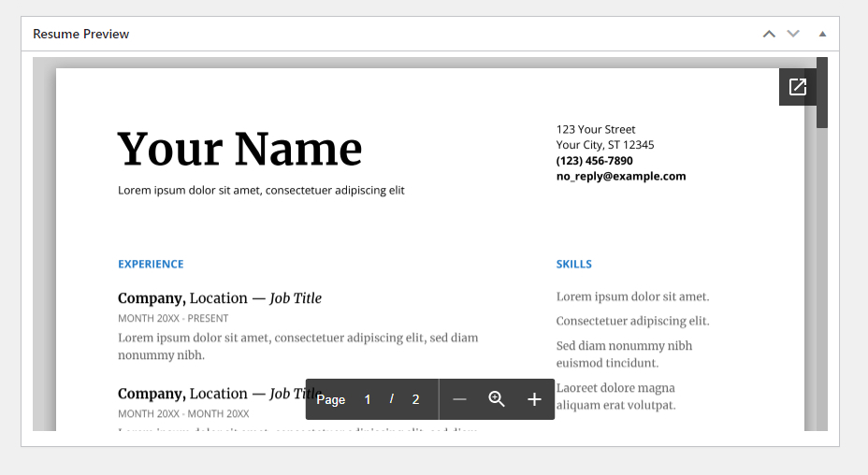Viewport: 868px width, 475px height.
Task: Click "123 Your Street" address line
Action: 596,130
